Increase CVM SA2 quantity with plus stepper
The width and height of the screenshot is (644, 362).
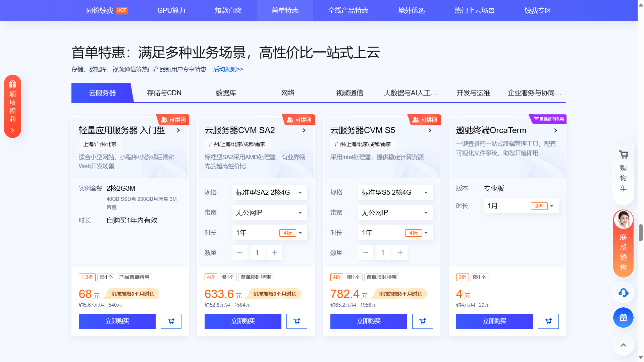[x=274, y=252]
